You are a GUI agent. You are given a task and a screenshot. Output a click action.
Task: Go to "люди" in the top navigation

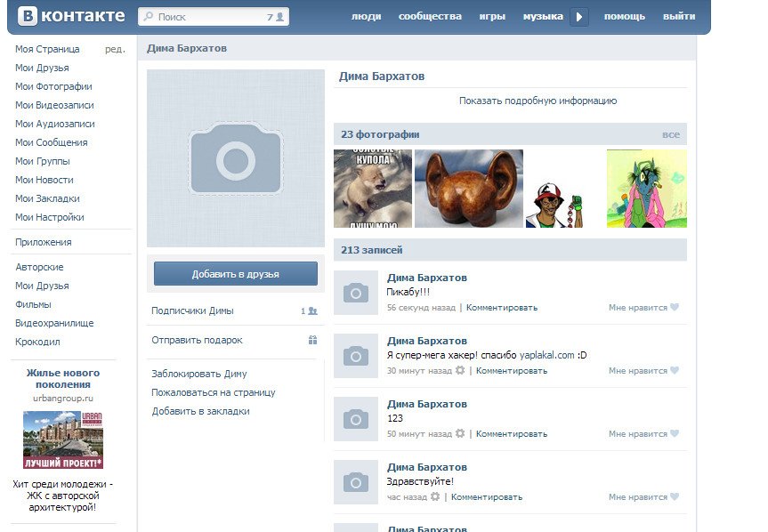(366, 17)
